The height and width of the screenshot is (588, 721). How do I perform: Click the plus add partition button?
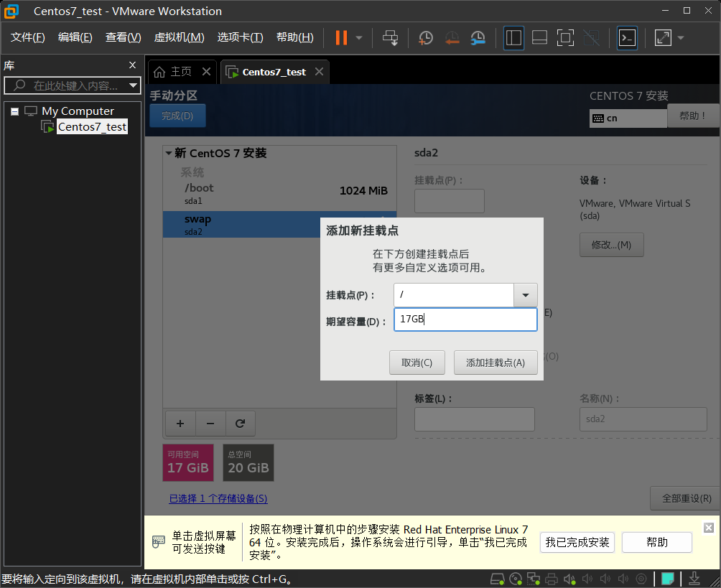pyautogui.click(x=180, y=424)
